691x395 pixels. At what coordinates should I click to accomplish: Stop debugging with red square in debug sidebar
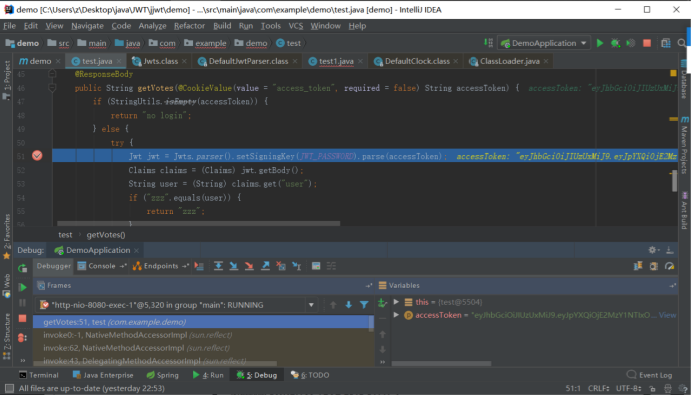coord(22,318)
